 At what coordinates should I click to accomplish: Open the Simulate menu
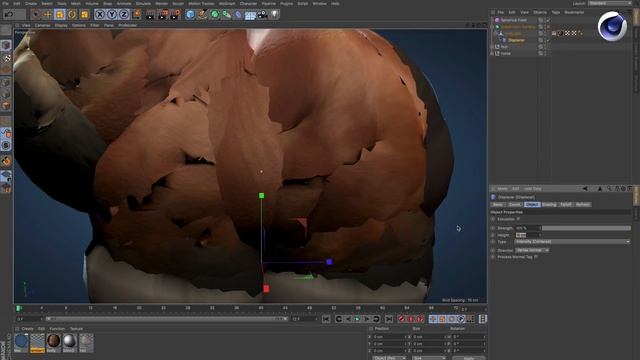coord(143,3)
